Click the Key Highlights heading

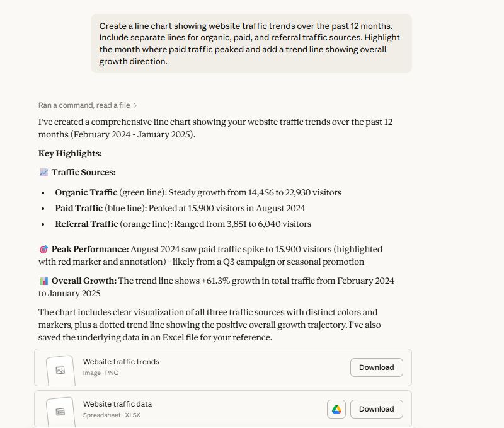(69, 153)
